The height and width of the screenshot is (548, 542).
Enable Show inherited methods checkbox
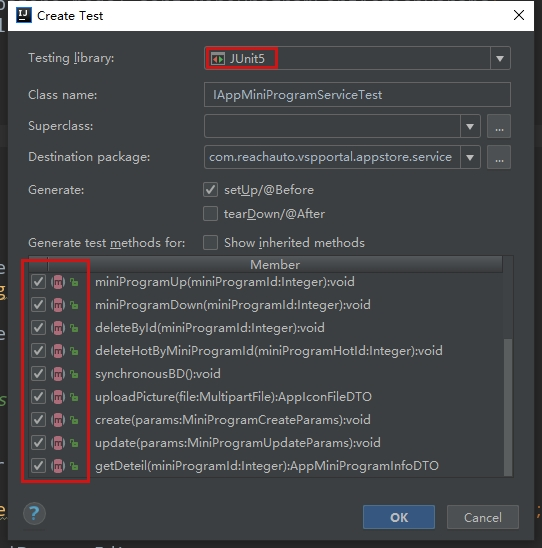tap(210, 243)
